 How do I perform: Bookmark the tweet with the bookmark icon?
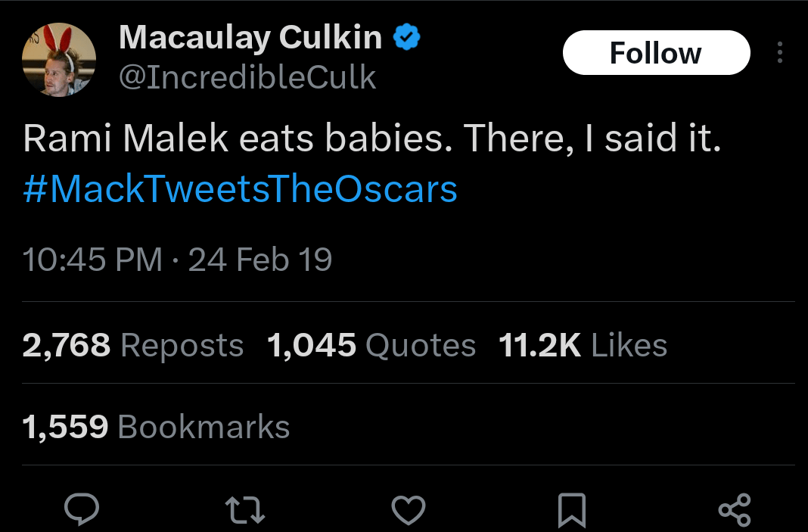(x=571, y=509)
